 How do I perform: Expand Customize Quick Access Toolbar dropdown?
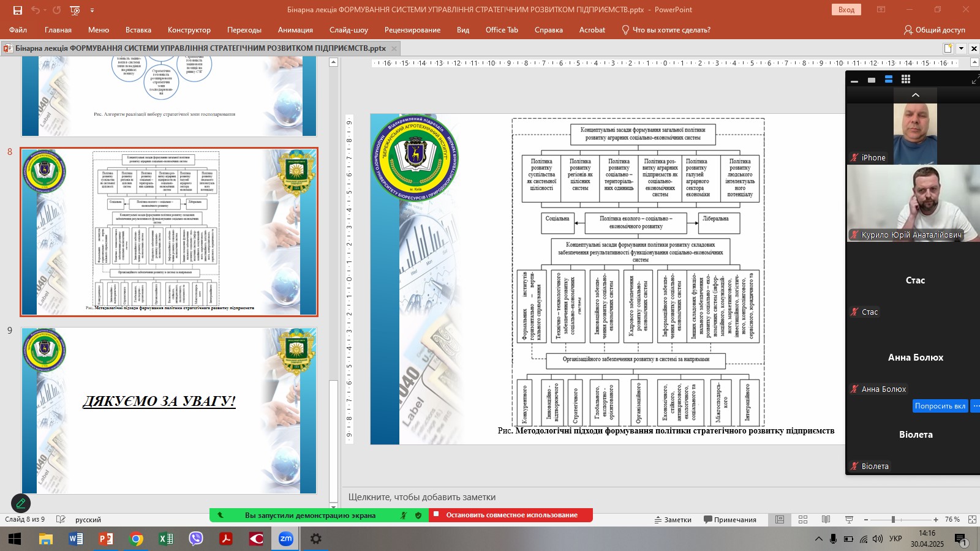point(92,10)
